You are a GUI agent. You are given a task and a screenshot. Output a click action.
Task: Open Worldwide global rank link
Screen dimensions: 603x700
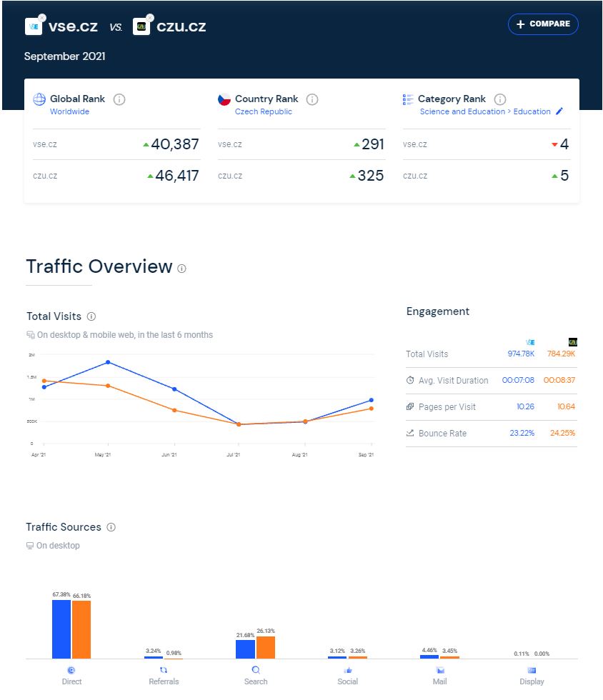[x=70, y=111]
